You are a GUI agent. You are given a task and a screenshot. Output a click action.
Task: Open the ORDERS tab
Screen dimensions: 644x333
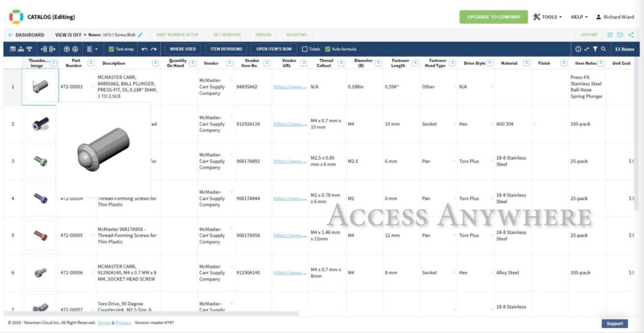pos(264,35)
